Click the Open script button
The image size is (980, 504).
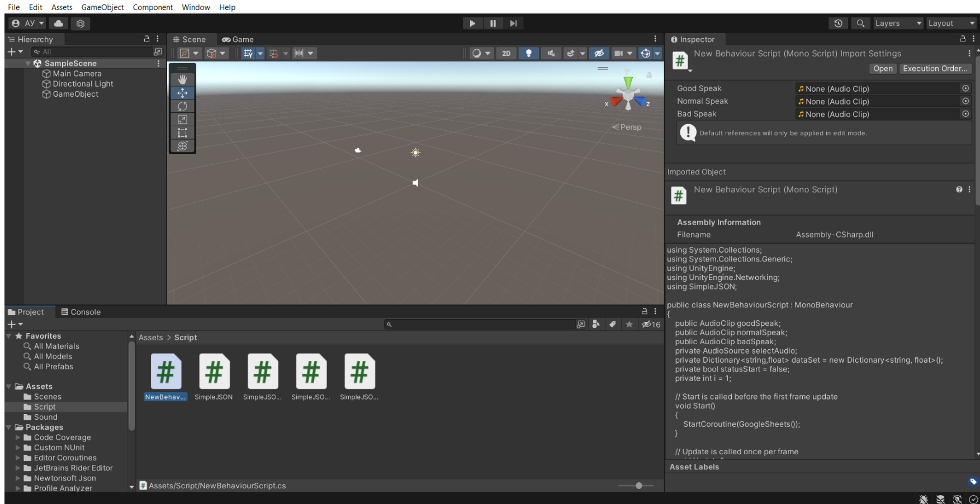click(x=883, y=69)
